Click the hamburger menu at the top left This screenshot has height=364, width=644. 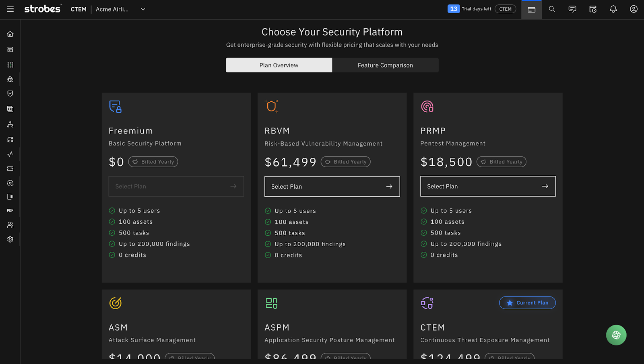[10, 9]
